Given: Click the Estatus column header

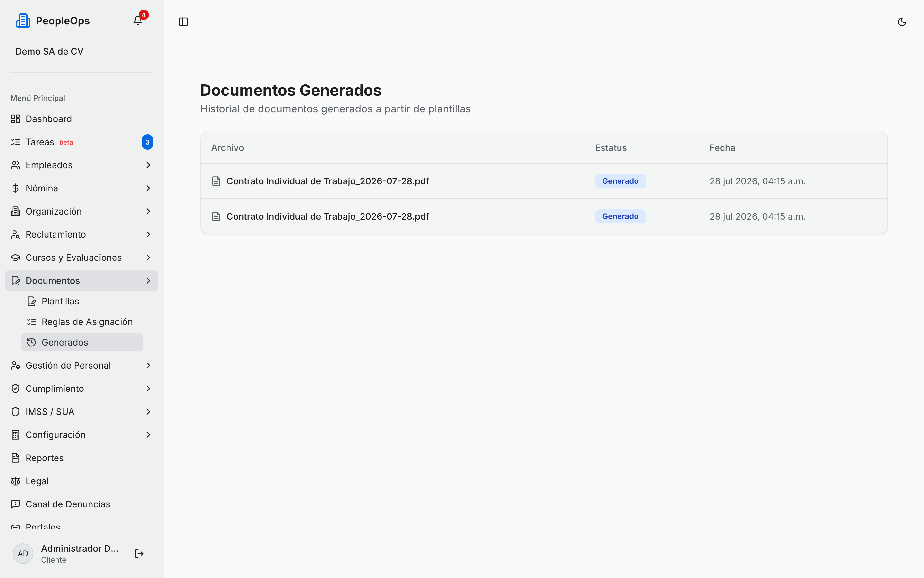Looking at the screenshot, I should (611, 148).
